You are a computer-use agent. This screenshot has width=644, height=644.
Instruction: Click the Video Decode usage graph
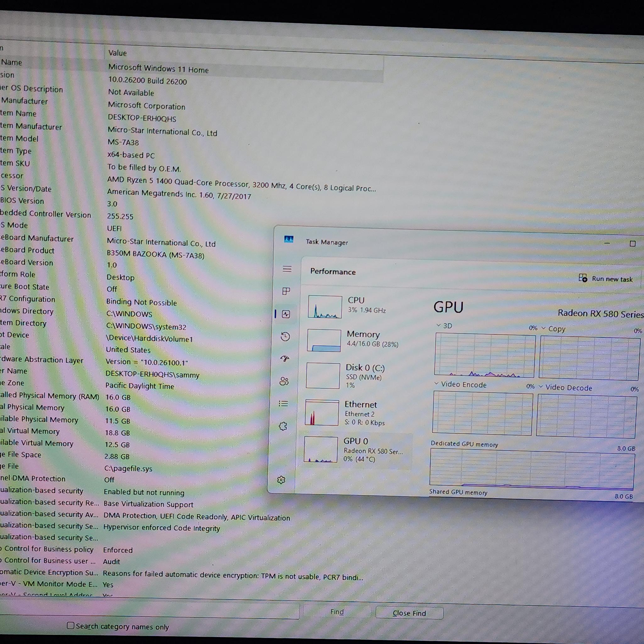587,416
